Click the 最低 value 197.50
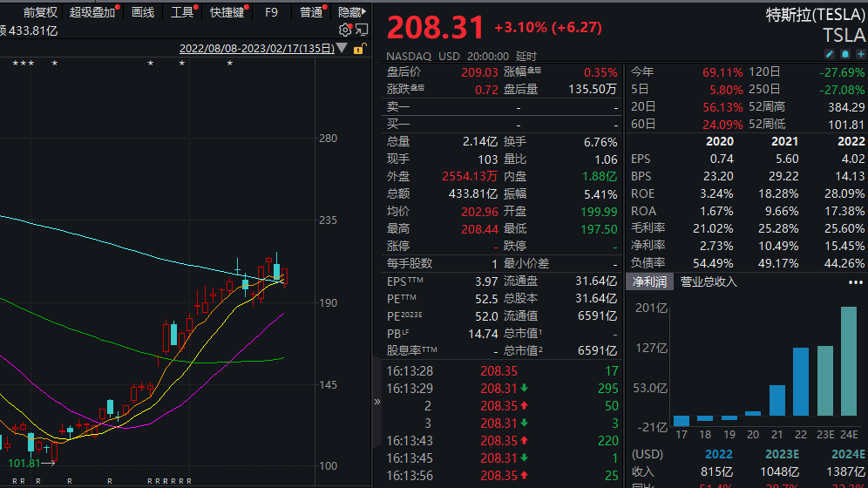Screen dimensions: 868x488 click(x=599, y=229)
